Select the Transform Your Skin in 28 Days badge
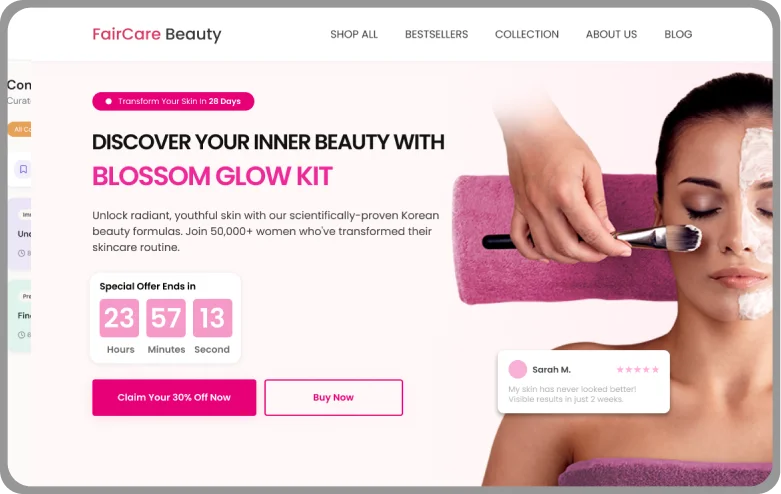 click(x=173, y=101)
